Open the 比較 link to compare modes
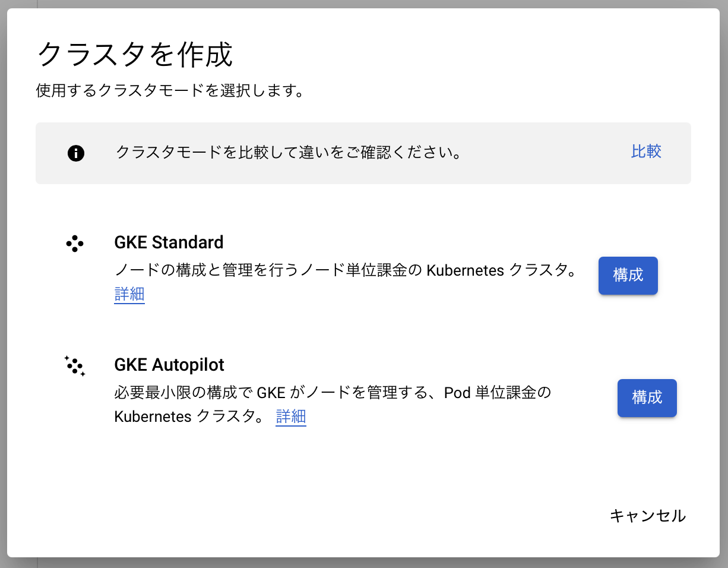Viewport: 728px width, 568px height. click(x=646, y=152)
